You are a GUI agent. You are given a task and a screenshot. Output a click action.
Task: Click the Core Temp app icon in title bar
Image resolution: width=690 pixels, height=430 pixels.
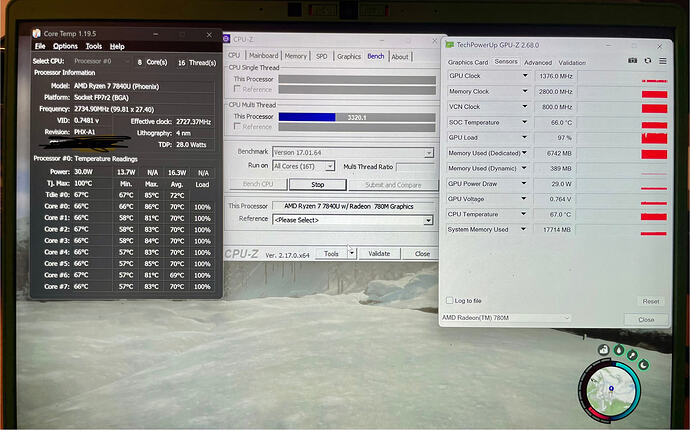(37, 33)
